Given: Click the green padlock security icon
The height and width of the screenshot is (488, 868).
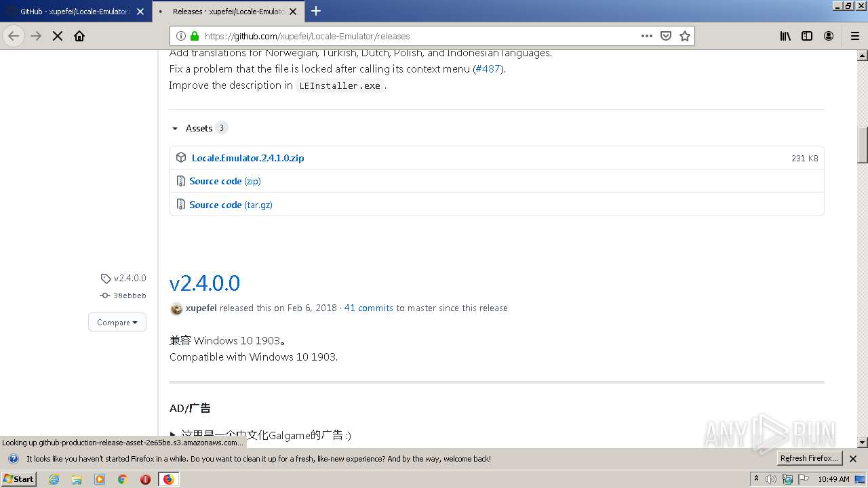Looking at the screenshot, I should pyautogui.click(x=195, y=36).
